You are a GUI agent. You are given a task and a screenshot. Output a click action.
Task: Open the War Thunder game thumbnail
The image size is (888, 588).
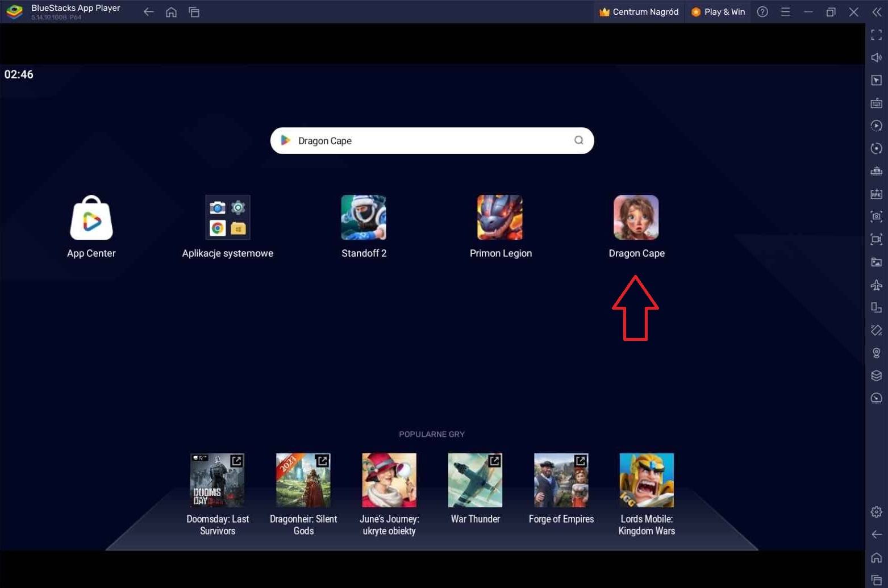click(x=475, y=480)
